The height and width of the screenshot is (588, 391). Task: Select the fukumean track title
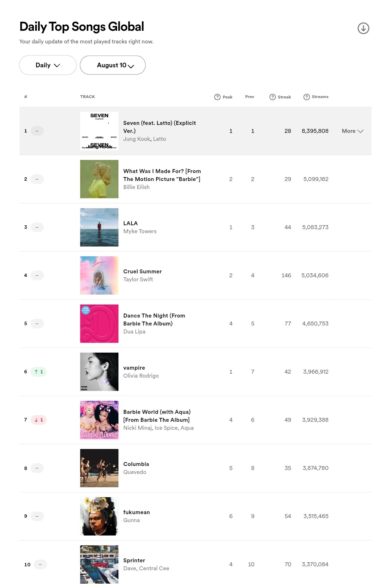136,512
